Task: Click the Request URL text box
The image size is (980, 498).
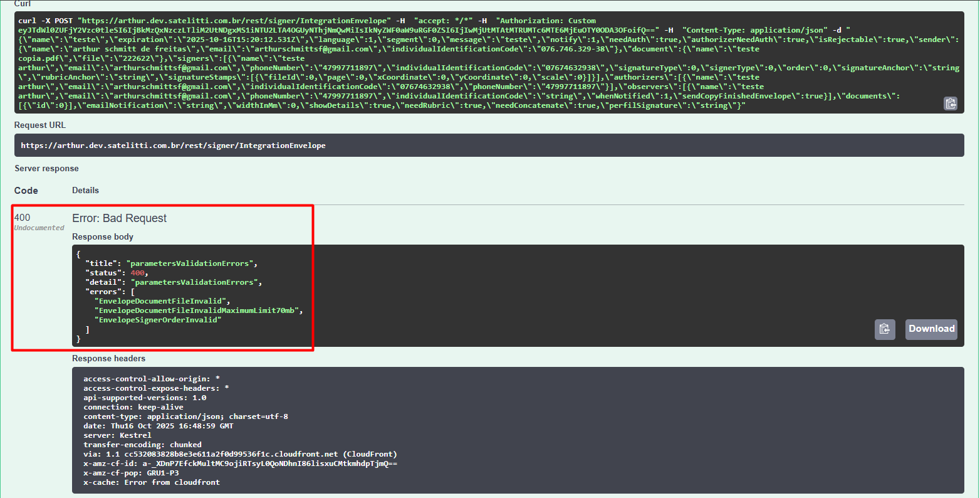Action: [x=489, y=146]
